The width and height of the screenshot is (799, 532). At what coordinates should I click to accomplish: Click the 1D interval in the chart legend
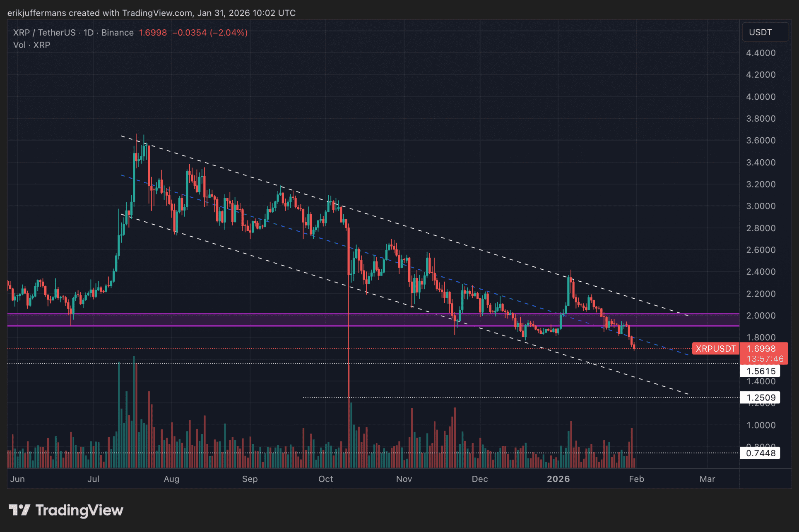[x=88, y=33]
